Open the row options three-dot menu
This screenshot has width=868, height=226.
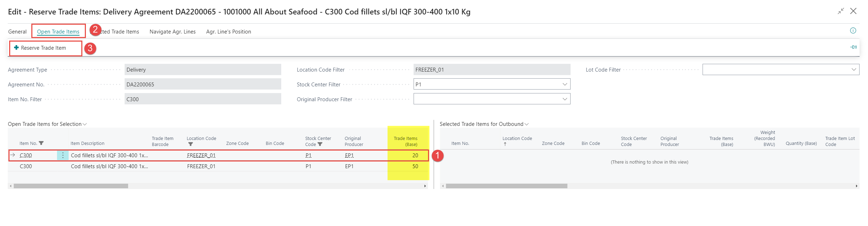coord(63,155)
